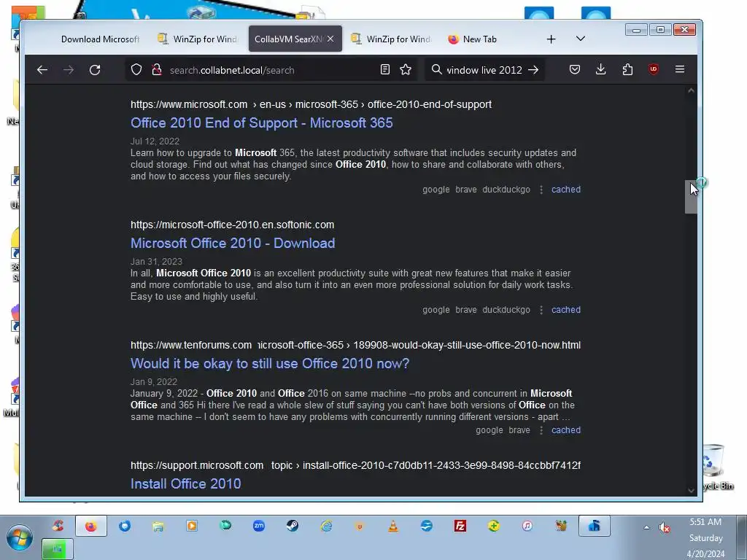Open the uBlock Origin extension icon

tap(654, 69)
